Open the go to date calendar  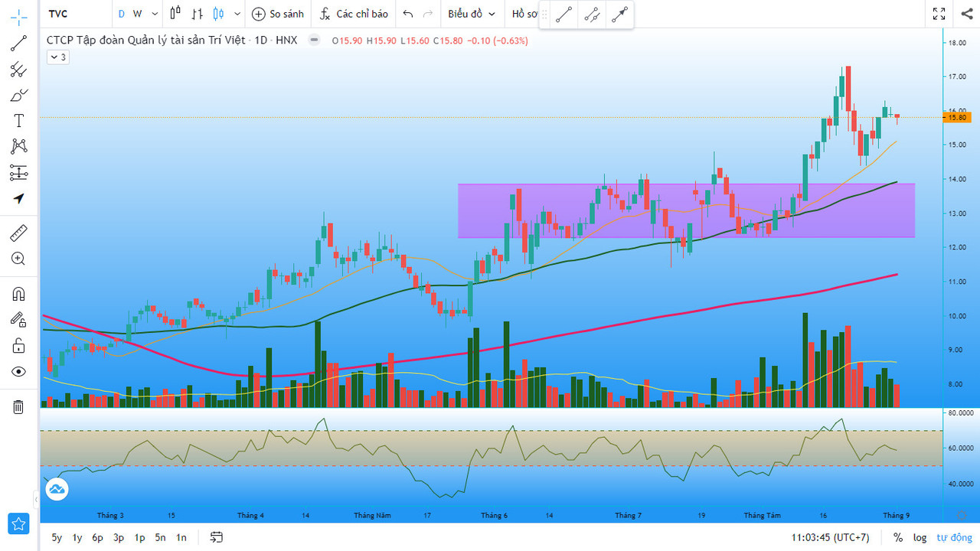217,537
